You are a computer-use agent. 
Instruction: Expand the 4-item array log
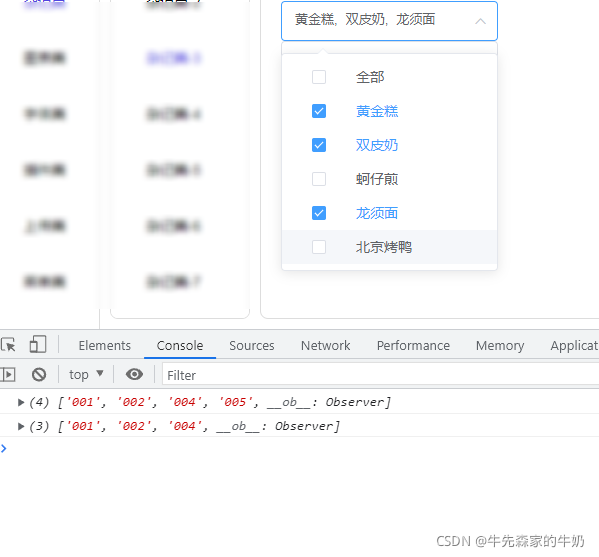click(x=21, y=402)
